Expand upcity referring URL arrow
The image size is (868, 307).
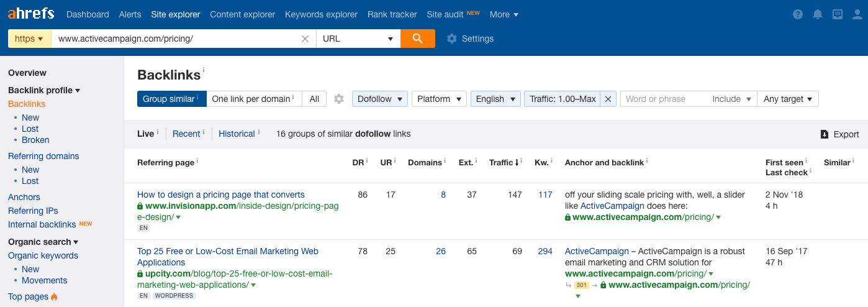click(x=253, y=285)
